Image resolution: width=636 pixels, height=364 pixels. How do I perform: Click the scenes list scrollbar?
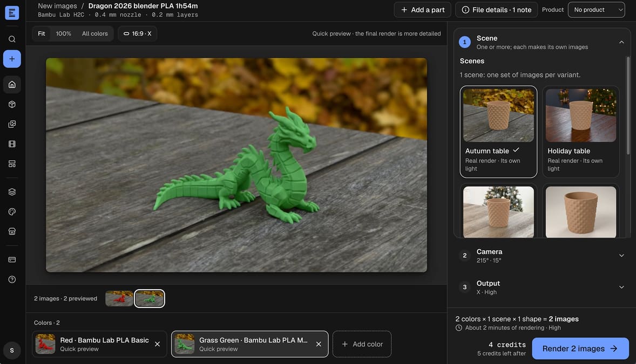coord(628,105)
